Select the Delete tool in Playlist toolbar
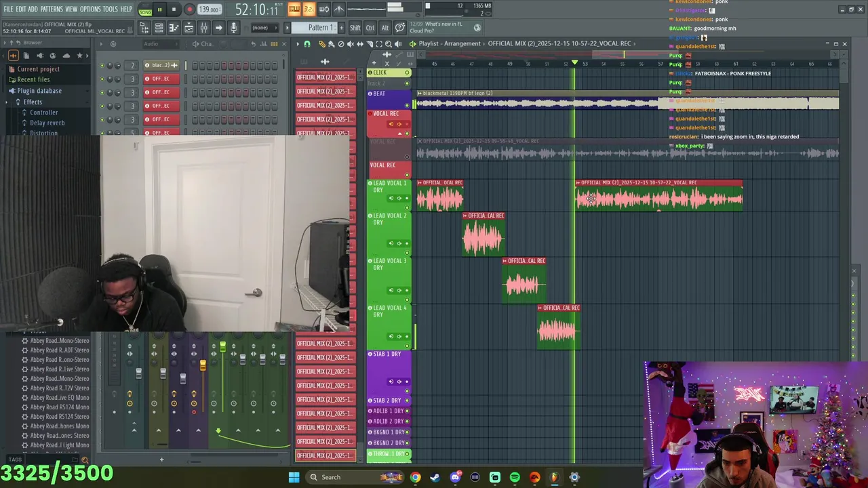Screen dimensions: 868x488 pyautogui.click(x=341, y=44)
